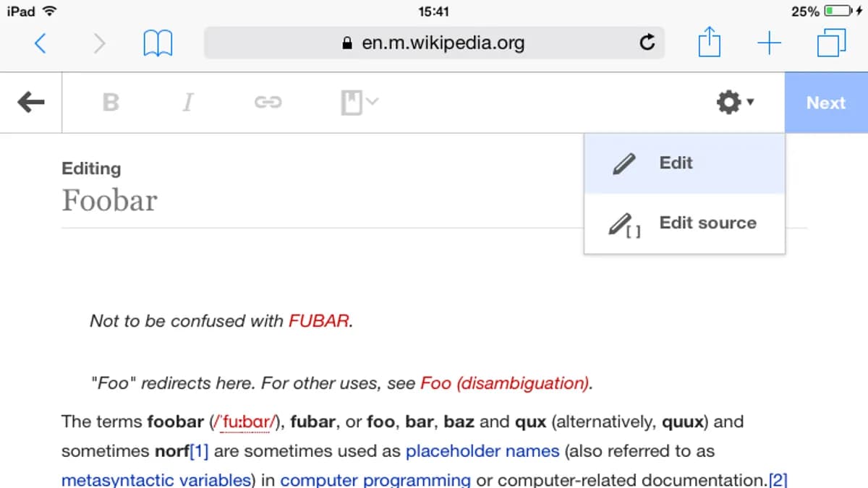Open the Safari share sheet icon
Image resolution: width=868 pixels, height=488 pixels.
(x=710, y=41)
